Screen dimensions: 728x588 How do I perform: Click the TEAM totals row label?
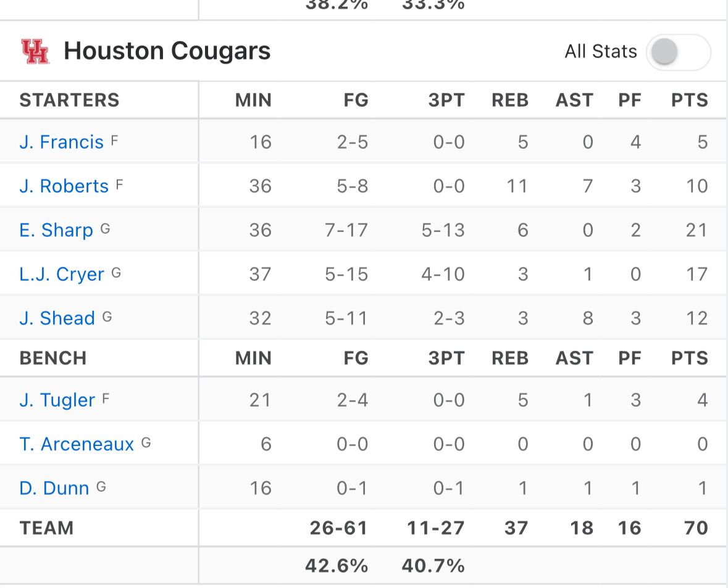point(46,528)
